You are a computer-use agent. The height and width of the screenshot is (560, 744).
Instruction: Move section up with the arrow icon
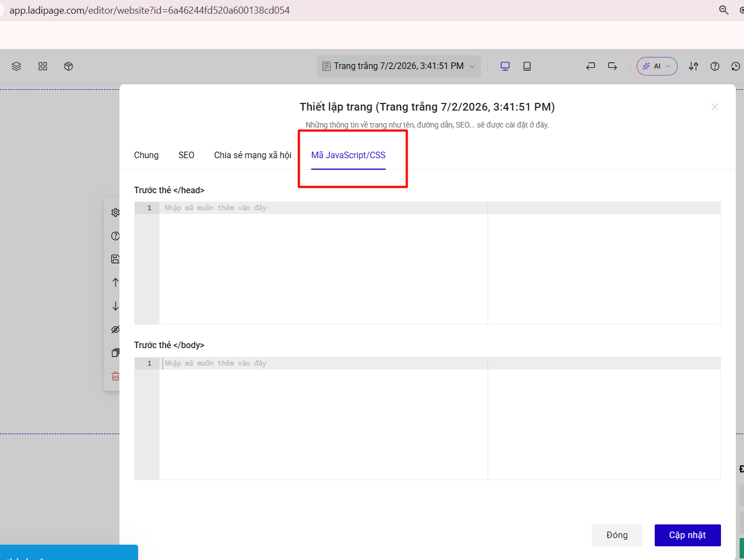[x=115, y=282]
